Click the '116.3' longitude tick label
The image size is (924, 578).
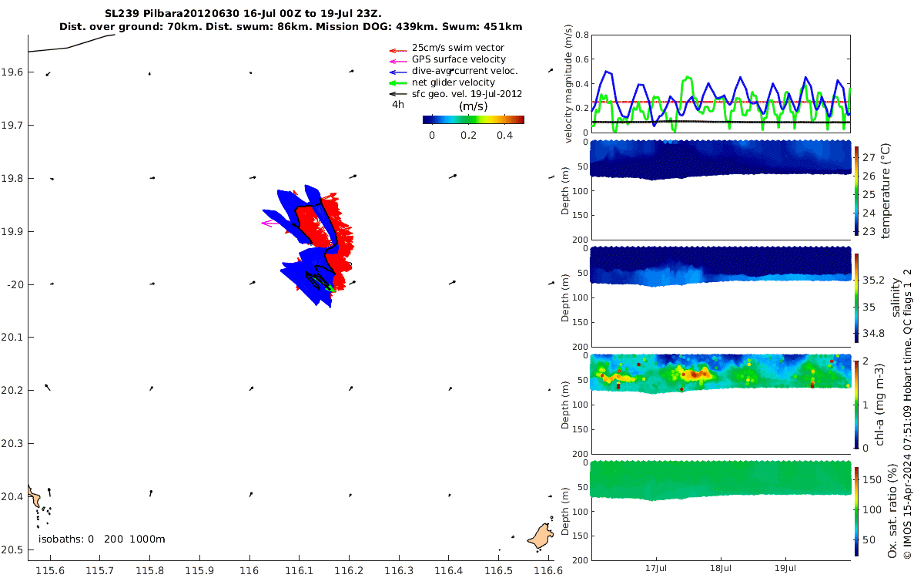tap(399, 570)
